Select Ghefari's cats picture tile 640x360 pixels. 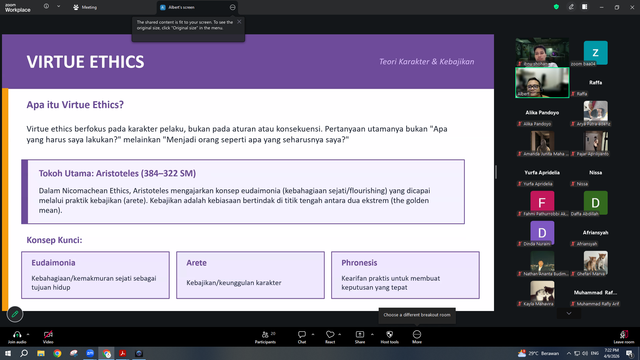[596, 262]
